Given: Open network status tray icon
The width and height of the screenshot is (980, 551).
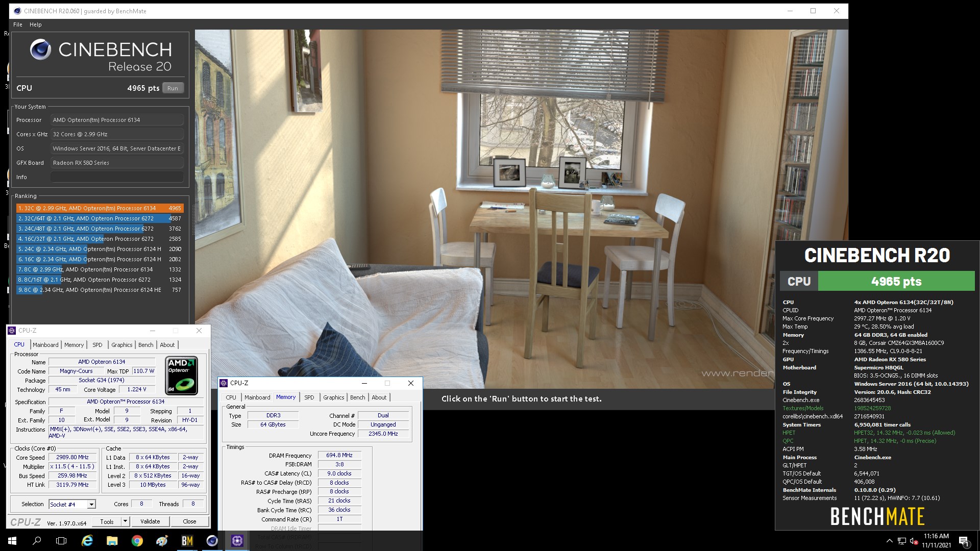Looking at the screenshot, I should [x=902, y=541].
